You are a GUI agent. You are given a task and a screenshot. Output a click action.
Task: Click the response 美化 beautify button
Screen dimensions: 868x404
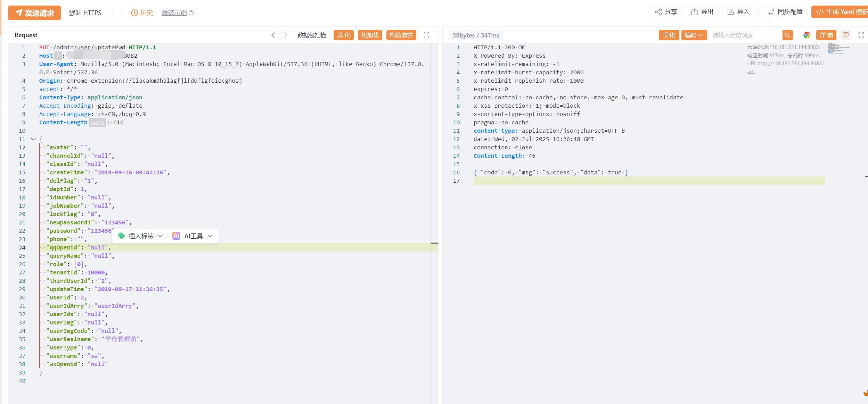click(669, 35)
